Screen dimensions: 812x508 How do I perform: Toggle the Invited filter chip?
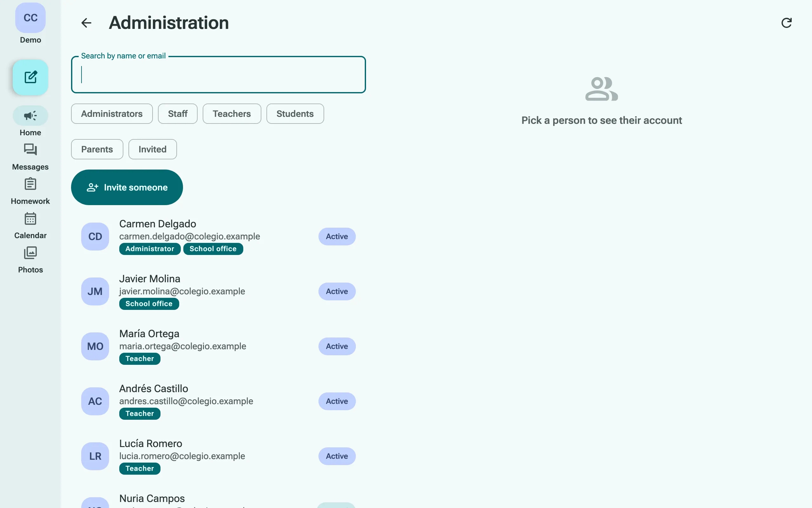152,149
